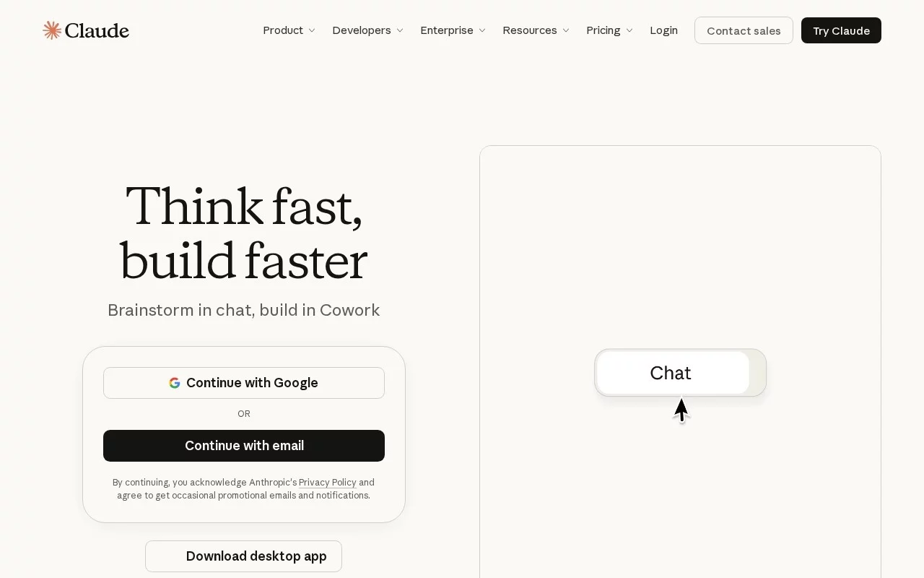Click Download desktop app
Image resolution: width=924 pixels, height=578 pixels.
243,556
